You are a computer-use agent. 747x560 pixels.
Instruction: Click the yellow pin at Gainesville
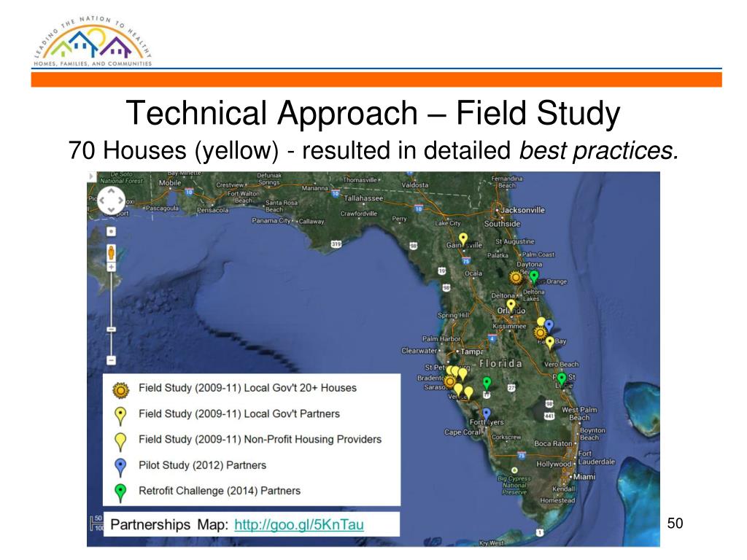tap(463, 239)
